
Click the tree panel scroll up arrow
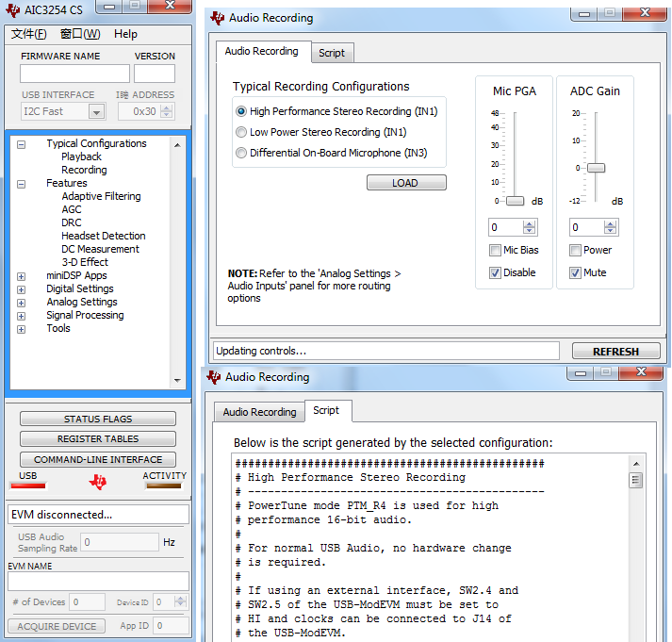(177, 145)
